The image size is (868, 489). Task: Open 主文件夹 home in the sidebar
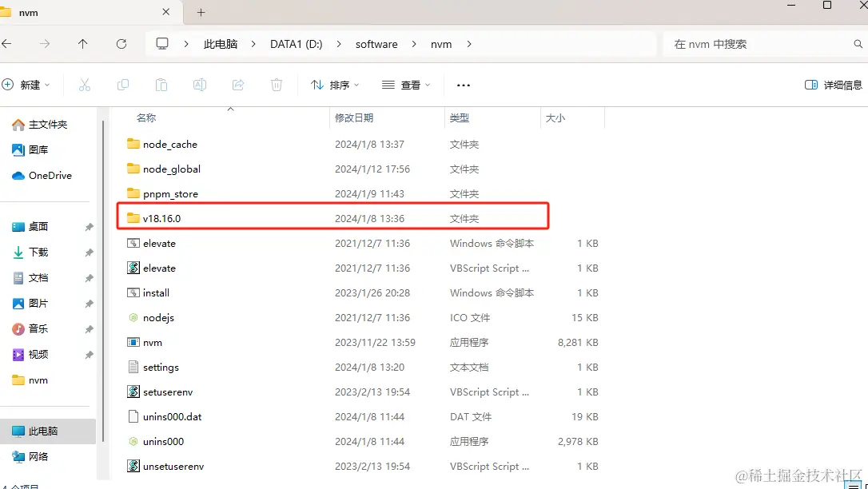point(39,125)
